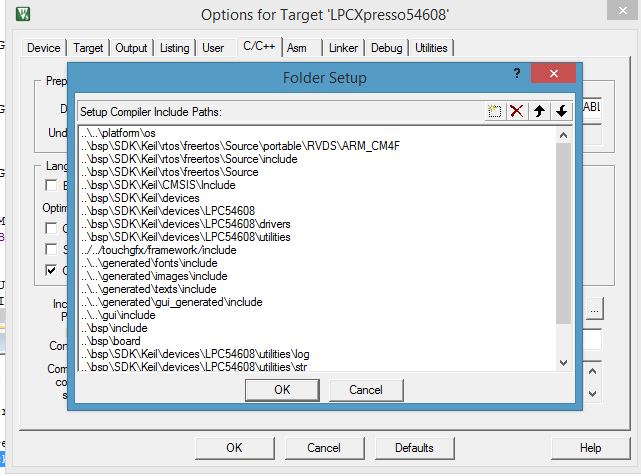Image resolution: width=641 pixels, height=476 pixels.
Task: Switch to the Target tab
Action: [x=88, y=48]
